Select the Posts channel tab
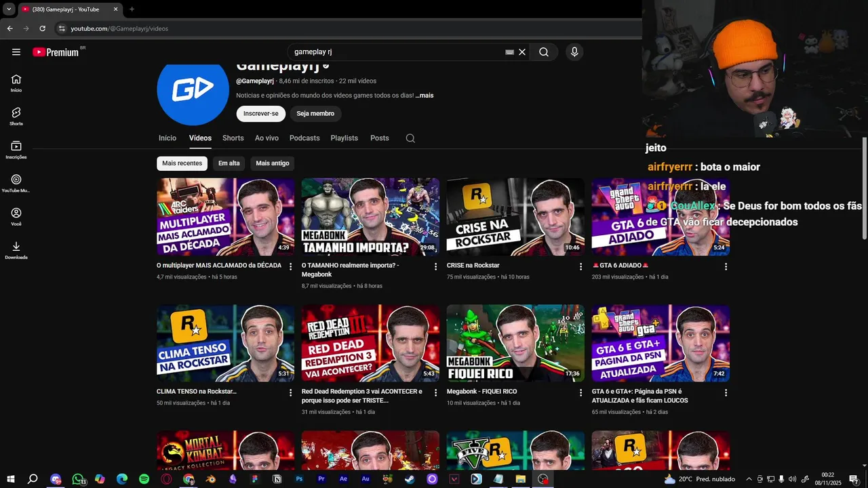The width and height of the screenshot is (868, 488). pos(380,138)
